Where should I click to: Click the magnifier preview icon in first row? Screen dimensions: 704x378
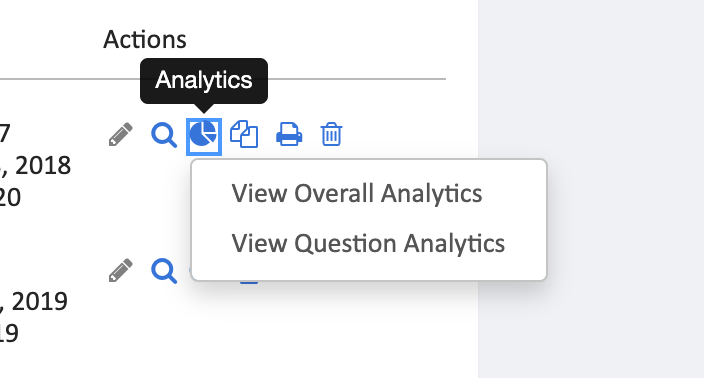[164, 135]
